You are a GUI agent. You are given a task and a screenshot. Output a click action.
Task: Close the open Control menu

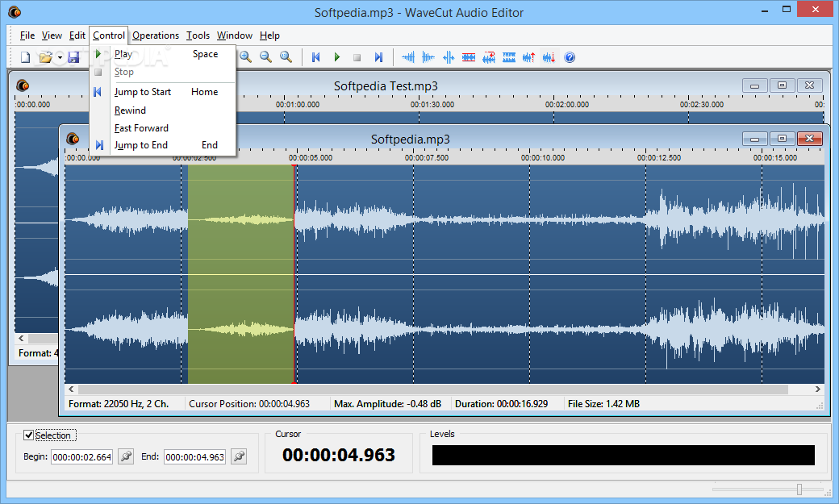tap(109, 35)
